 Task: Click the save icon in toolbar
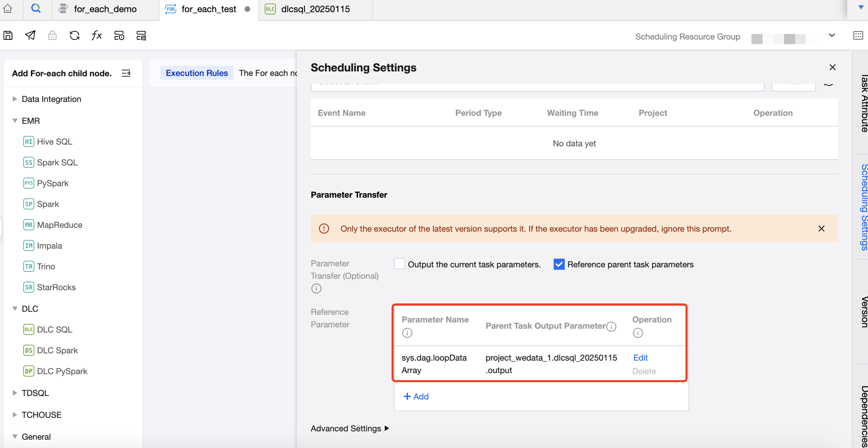pyautogui.click(x=8, y=35)
